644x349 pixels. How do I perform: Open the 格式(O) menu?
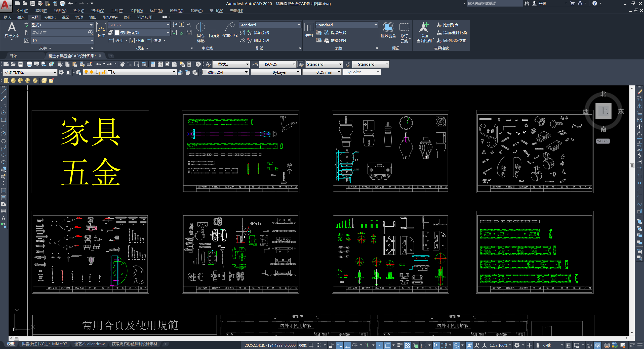pos(98,11)
